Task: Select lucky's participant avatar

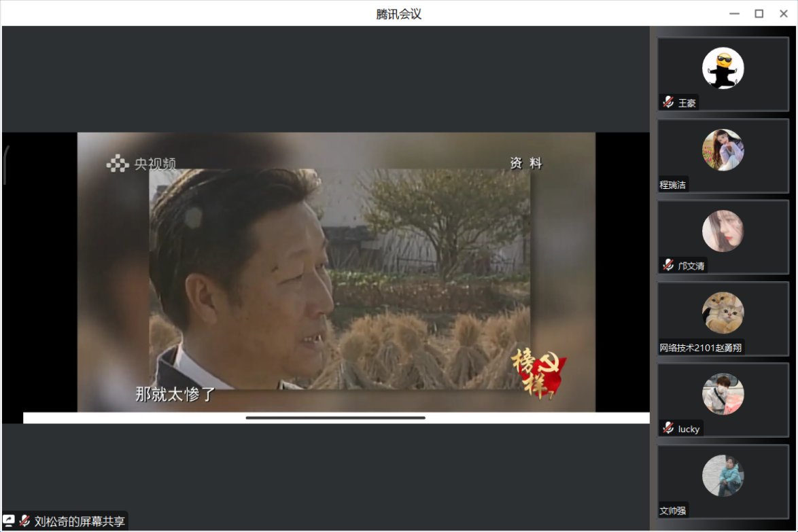Action: pos(723,394)
